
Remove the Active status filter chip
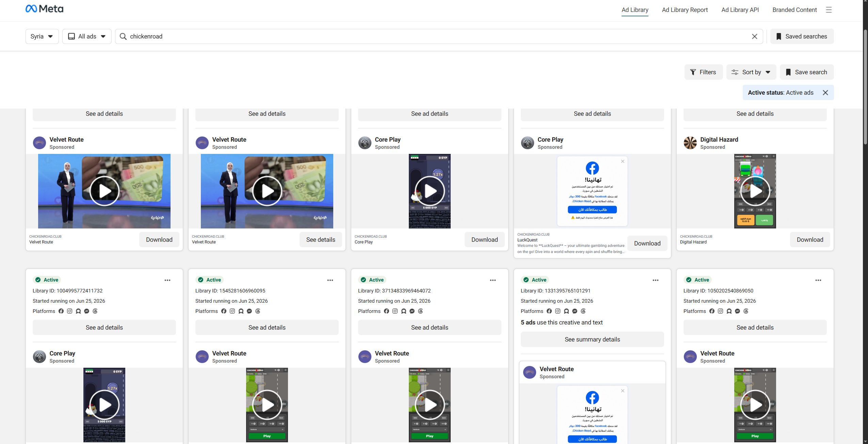coord(825,93)
